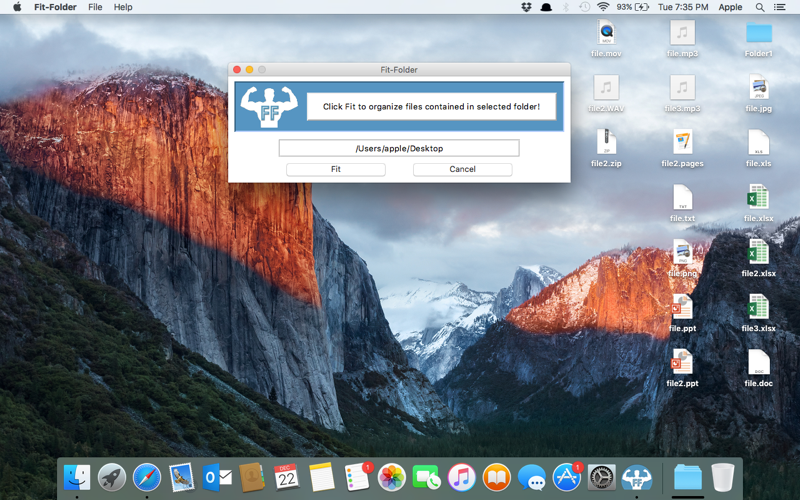Open Spotlight search magnifier icon

tap(760, 7)
